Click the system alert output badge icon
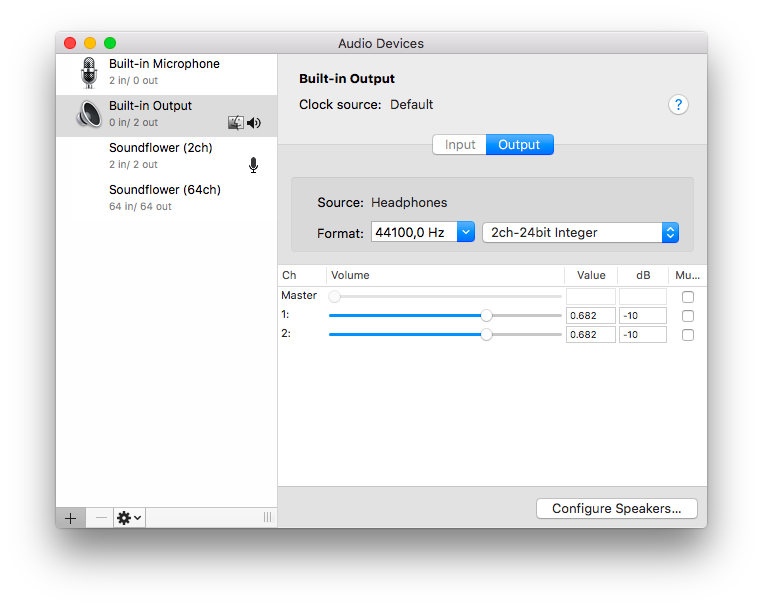The image size is (763, 608). click(x=236, y=123)
